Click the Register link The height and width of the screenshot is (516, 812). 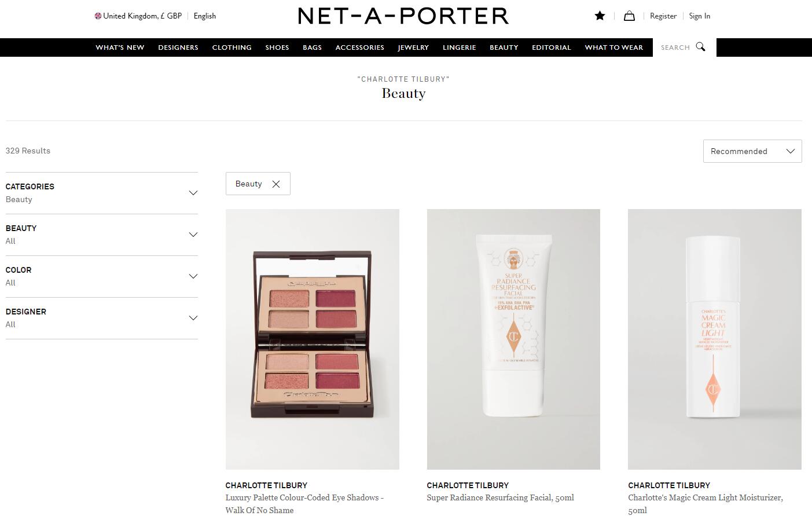(663, 16)
